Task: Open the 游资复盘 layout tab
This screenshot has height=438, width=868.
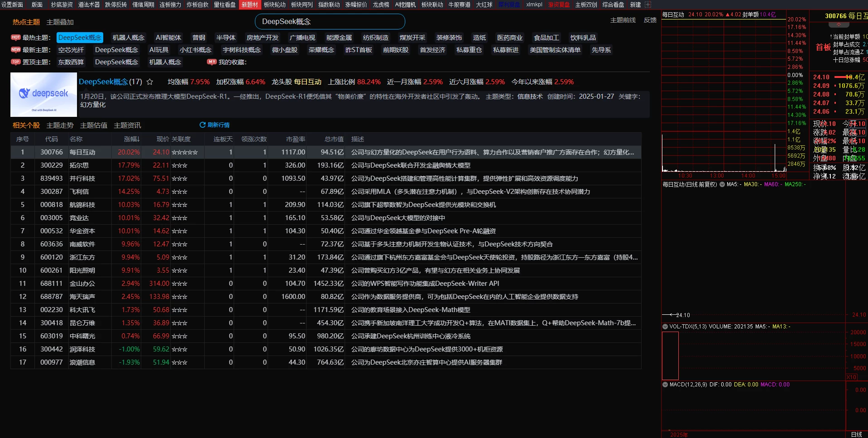Action: point(559,5)
